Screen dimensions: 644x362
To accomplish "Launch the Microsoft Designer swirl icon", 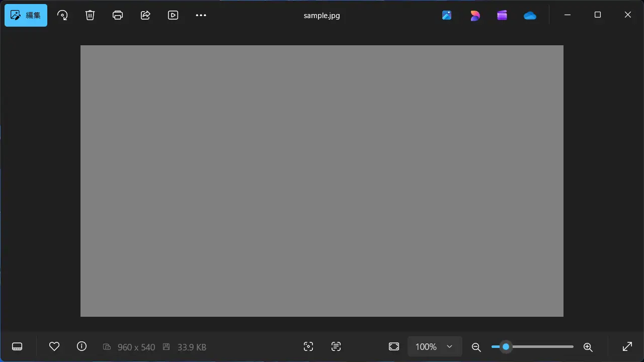I will pos(474,15).
